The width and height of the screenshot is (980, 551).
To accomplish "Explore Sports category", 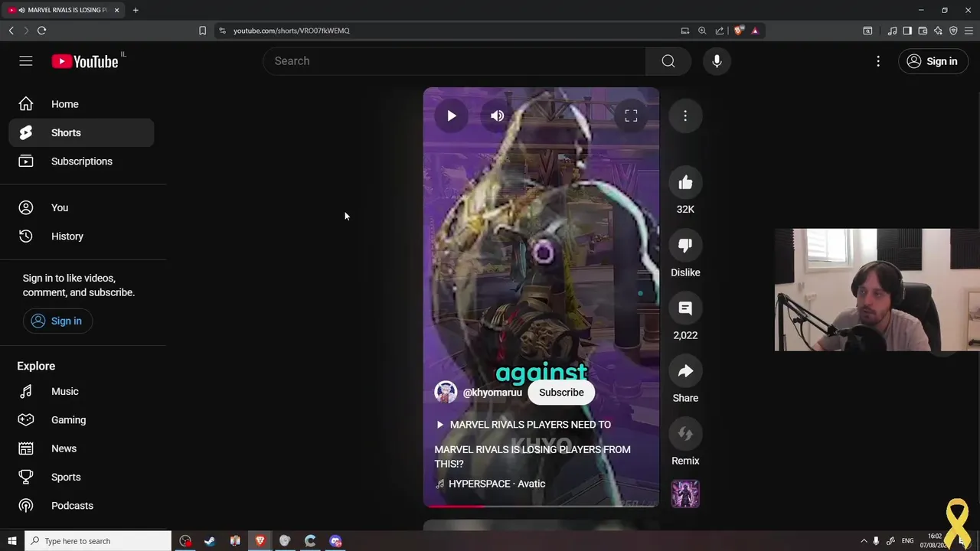I will tap(81, 477).
